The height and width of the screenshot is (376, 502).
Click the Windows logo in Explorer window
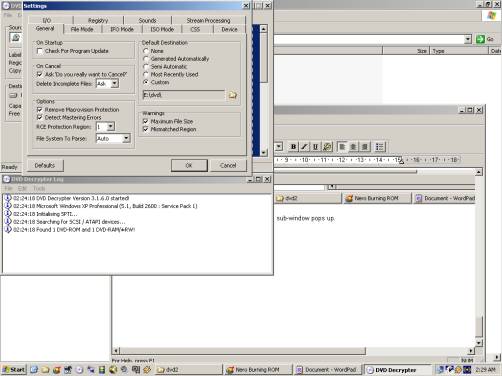point(492,15)
